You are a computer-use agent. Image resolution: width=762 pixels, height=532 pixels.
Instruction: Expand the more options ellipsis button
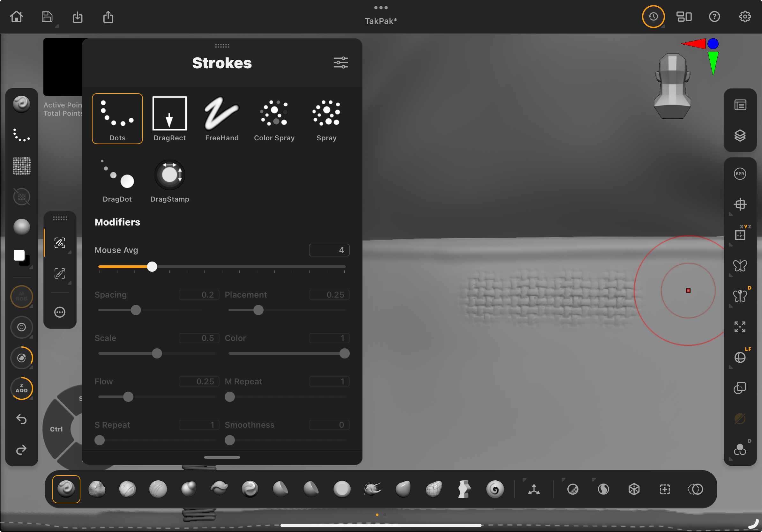point(60,312)
